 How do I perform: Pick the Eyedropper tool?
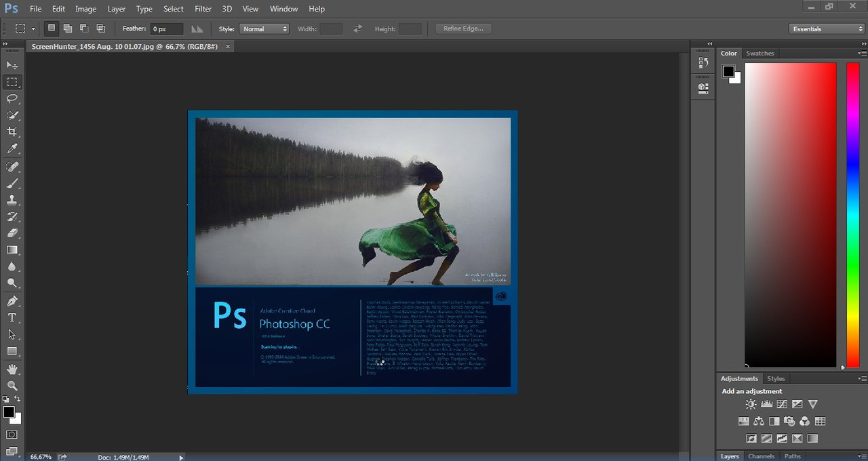click(x=12, y=149)
